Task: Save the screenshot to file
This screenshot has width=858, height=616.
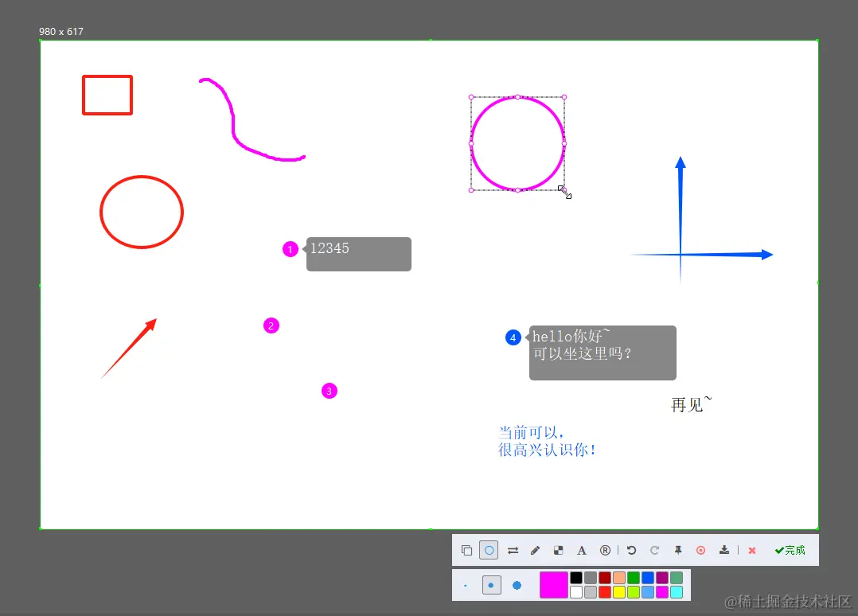Action: point(723,550)
